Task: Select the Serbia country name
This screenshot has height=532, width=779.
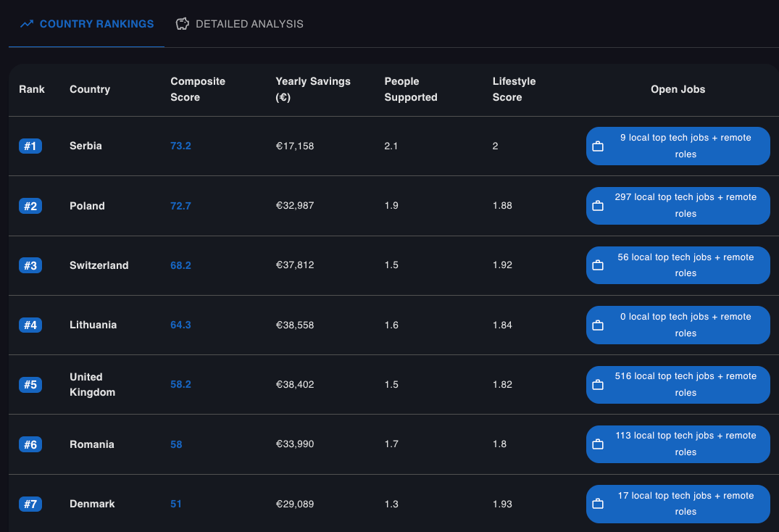Action: 86,146
